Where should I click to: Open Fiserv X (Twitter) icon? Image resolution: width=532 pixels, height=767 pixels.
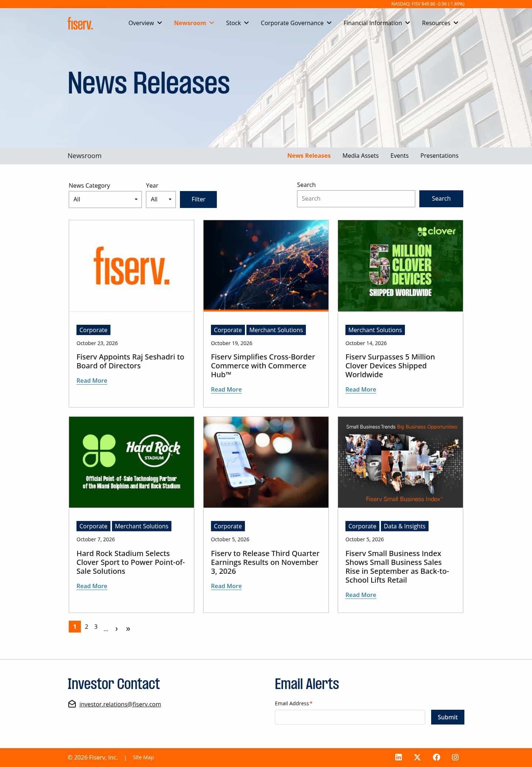point(417,757)
